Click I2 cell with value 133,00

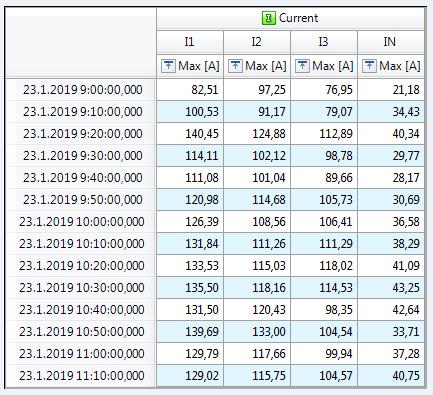[257, 332]
